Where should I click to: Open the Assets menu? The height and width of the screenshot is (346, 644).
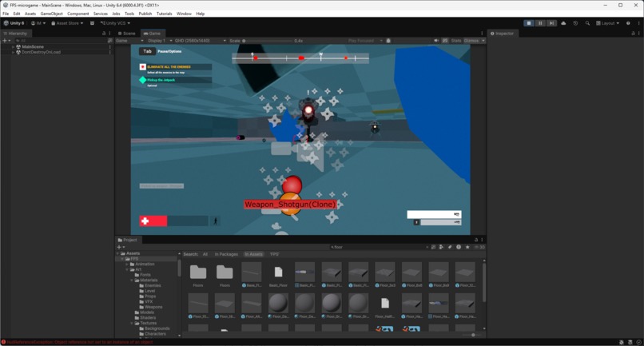click(30, 14)
